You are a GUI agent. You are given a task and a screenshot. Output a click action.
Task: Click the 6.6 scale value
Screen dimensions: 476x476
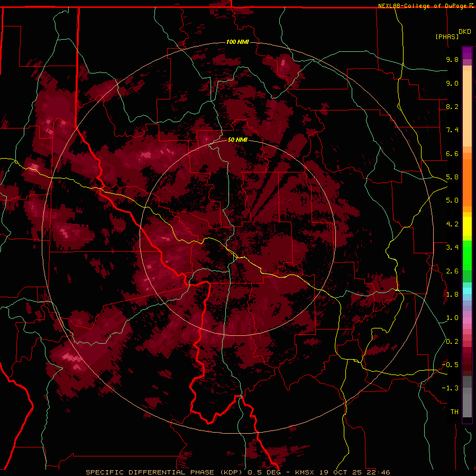[452, 153]
